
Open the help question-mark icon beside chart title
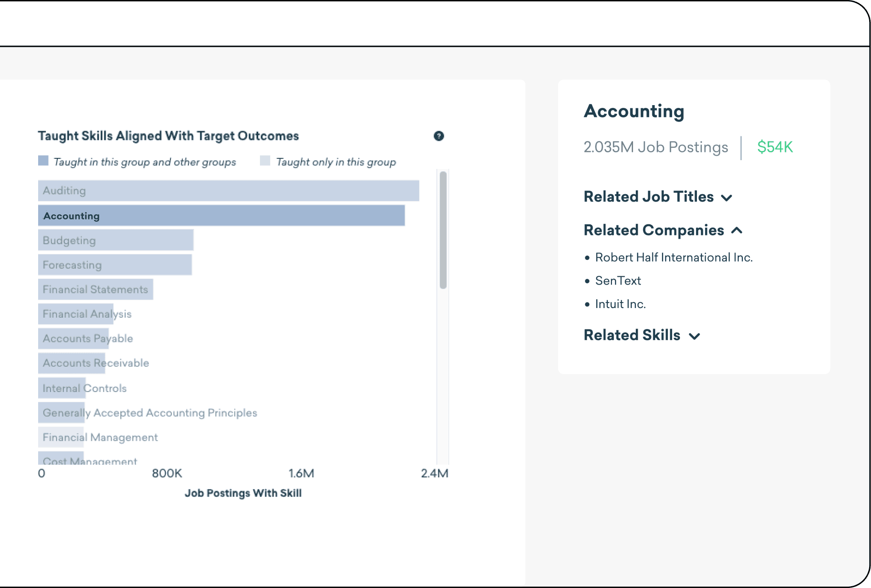(x=439, y=136)
